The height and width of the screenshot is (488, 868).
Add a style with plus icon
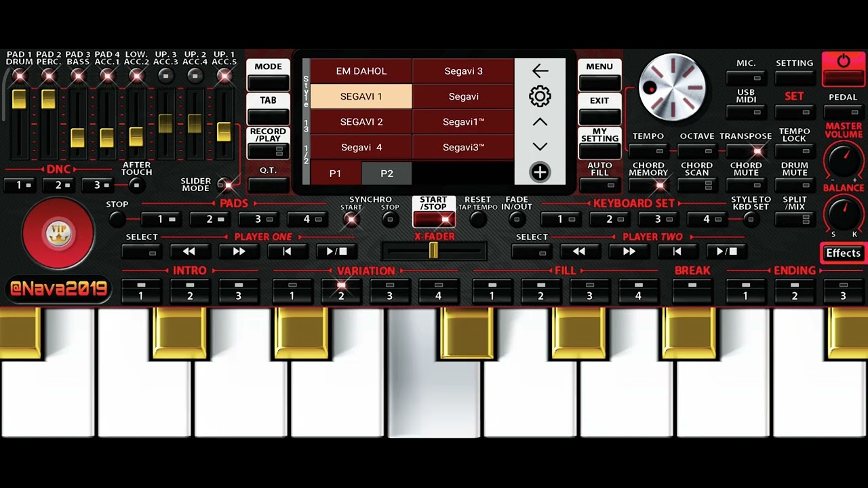pyautogui.click(x=540, y=172)
